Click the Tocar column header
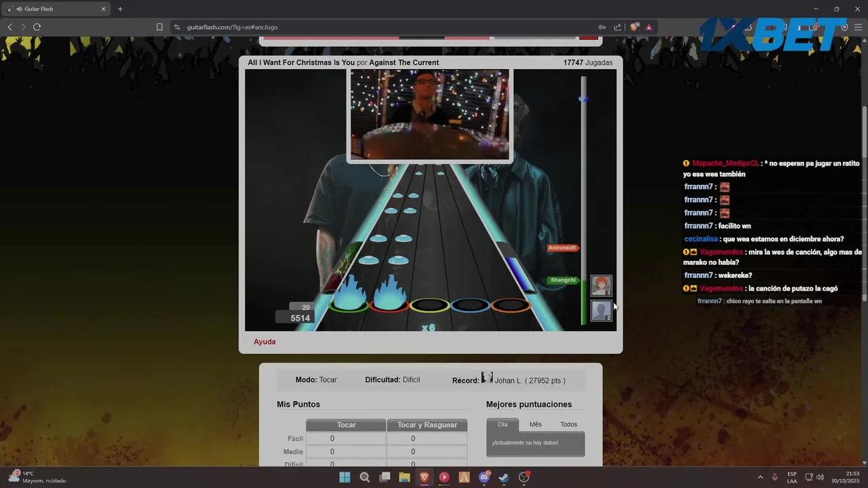The height and width of the screenshot is (488, 868). 346,425
